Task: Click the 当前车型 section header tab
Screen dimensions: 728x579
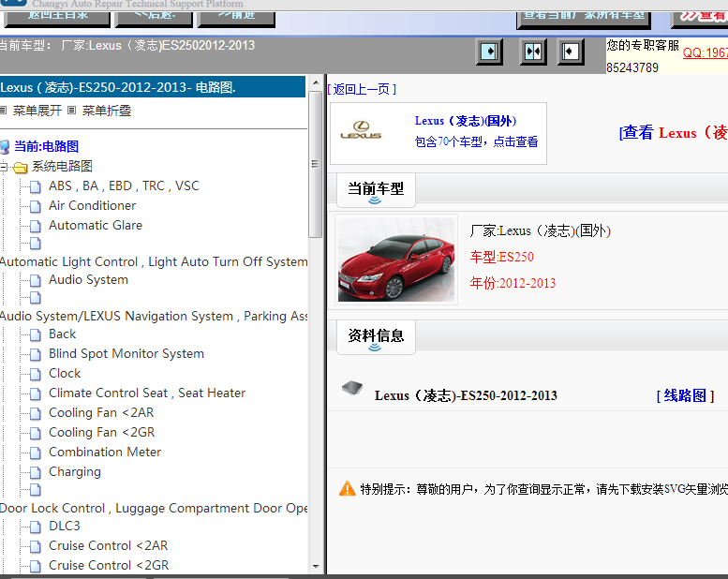Action: pyautogui.click(x=376, y=190)
